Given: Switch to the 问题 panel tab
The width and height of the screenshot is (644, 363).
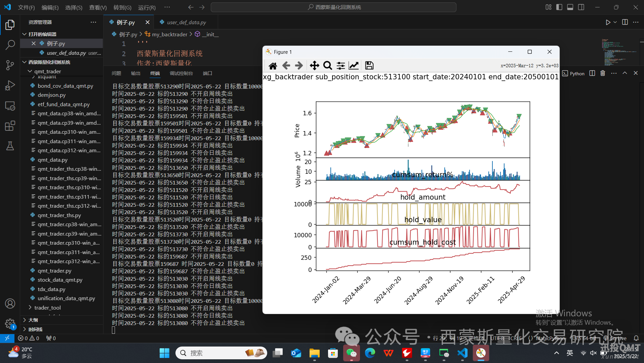Looking at the screenshot, I should (116, 73).
